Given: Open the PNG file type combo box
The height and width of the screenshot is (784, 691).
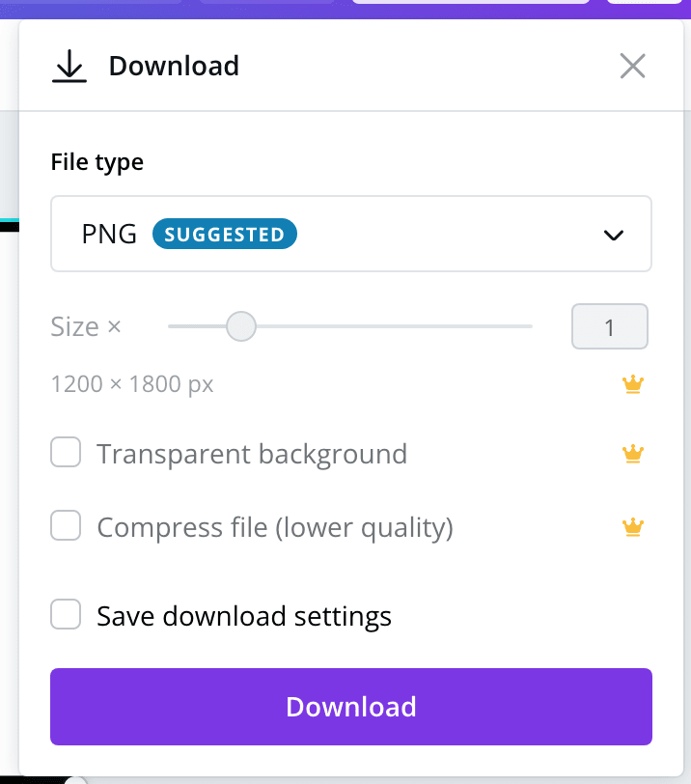Looking at the screenshot, I should [x=350, y=234].
